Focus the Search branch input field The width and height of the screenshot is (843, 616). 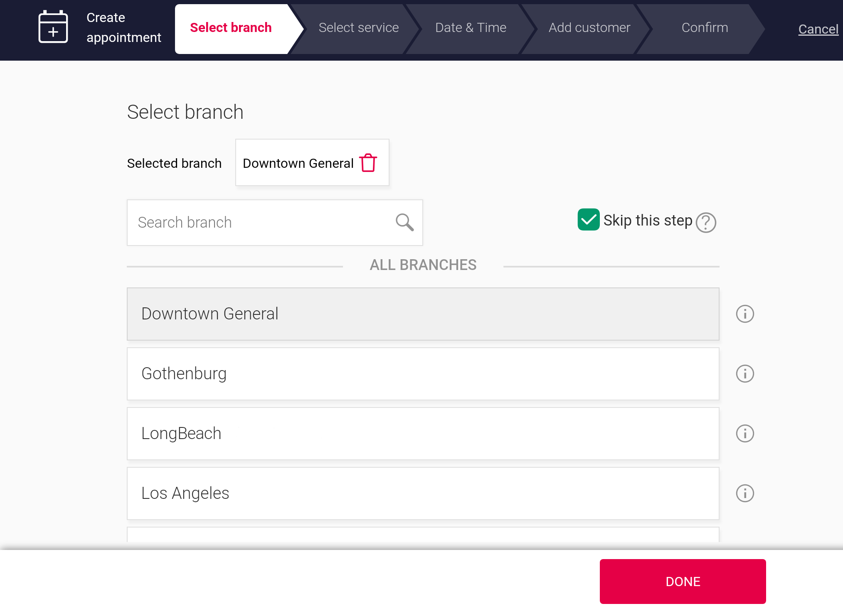275,223
